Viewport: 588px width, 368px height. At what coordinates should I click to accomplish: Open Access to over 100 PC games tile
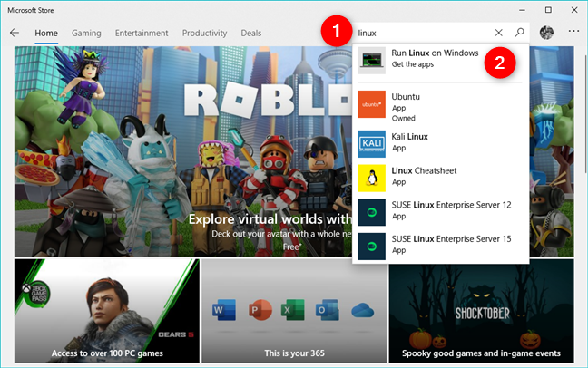tap(107, 311)
